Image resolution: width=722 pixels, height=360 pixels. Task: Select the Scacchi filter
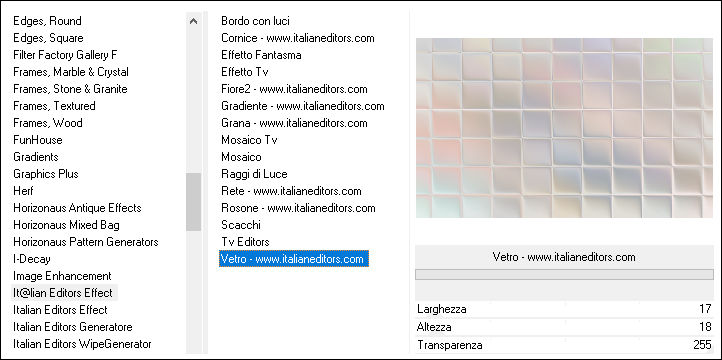241,225
